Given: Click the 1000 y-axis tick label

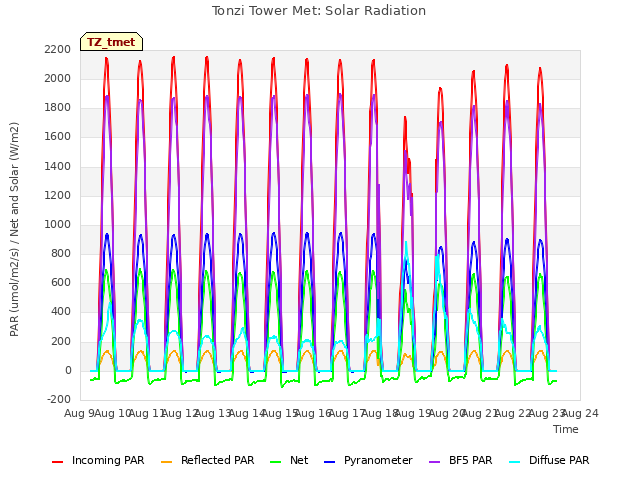Looking at the screenshot, I should [58, 224].
